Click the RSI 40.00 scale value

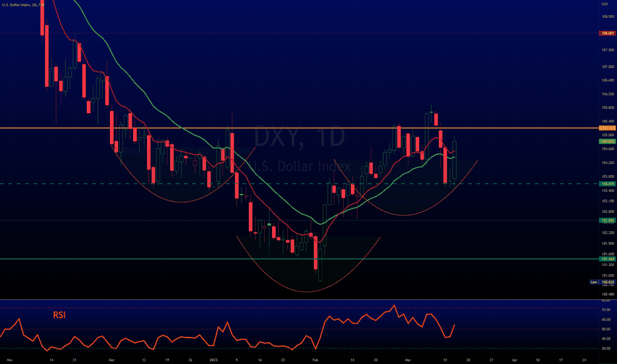pyautogui.click(x=606, y=338)
